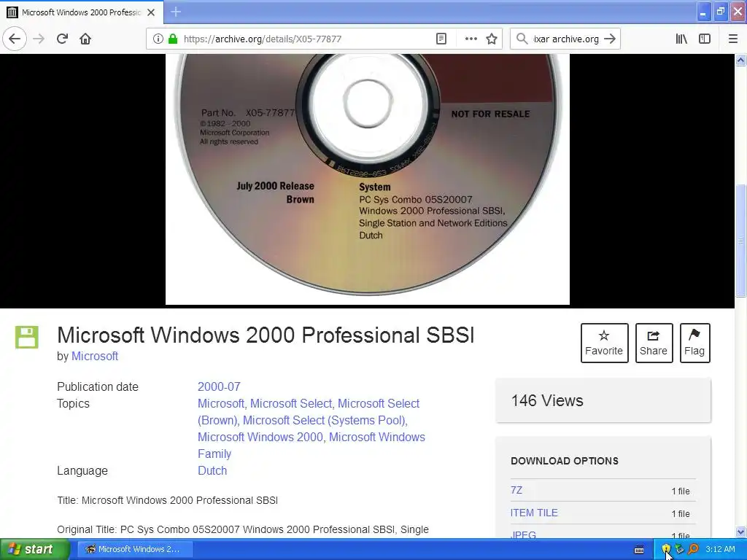Open the 2000-07 publication date link
The width and height of the screenshot is (747, 560).
click(x=219, y=386)
